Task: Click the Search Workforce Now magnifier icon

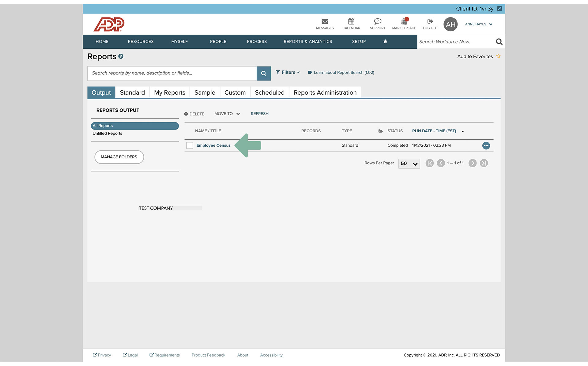Action: 499,42
